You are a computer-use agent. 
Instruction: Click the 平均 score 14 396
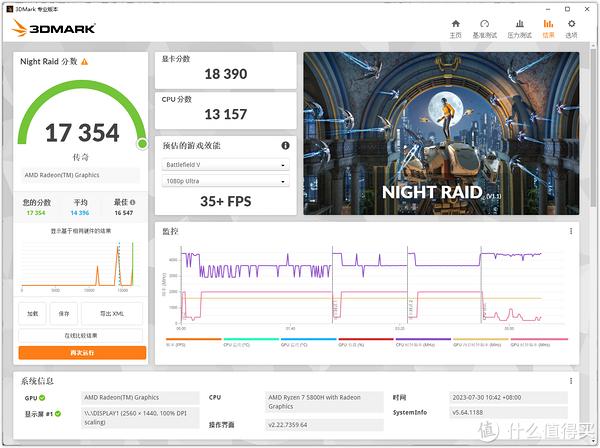tap(80, 213)
